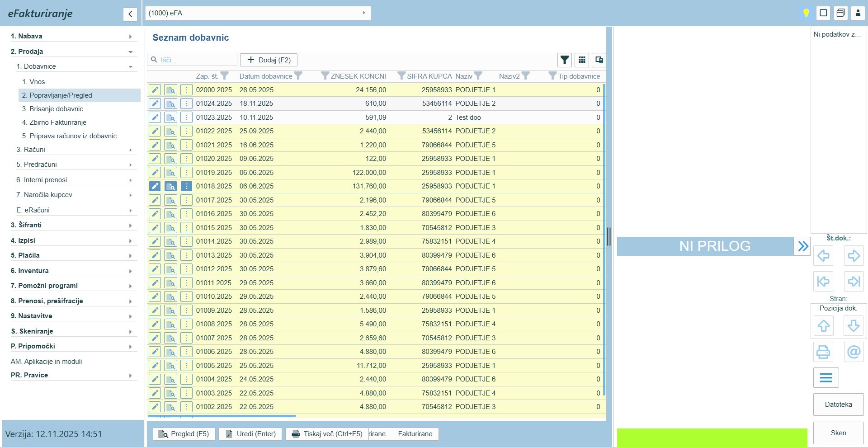Click the printer icon in attachment panel
868x447 pixels.
click(823, 352)
